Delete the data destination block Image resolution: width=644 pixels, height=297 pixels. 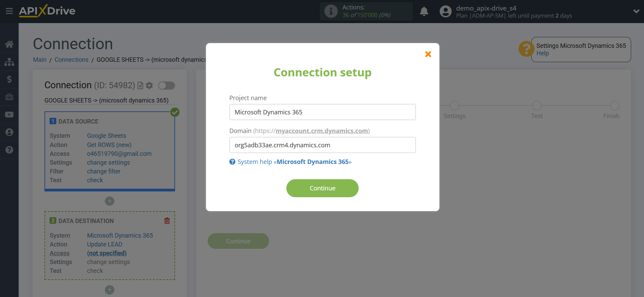[167, 221]
